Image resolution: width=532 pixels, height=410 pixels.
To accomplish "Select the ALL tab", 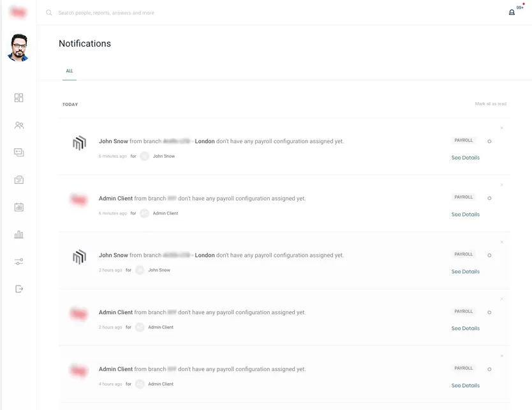I will click(70, 71).
